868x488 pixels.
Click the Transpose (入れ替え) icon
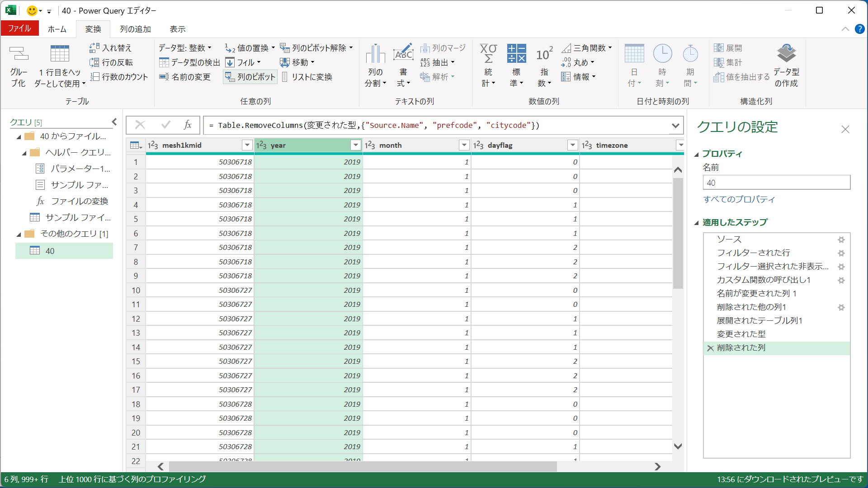point(94,48)
